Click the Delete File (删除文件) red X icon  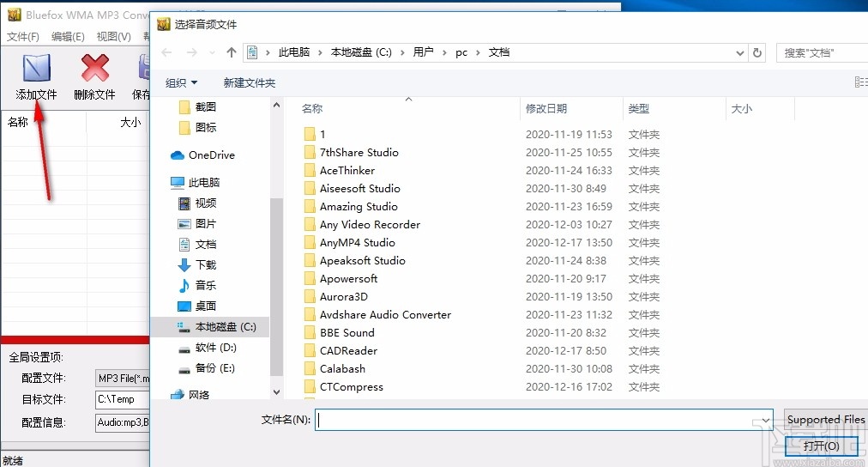[x=94, y=68]
